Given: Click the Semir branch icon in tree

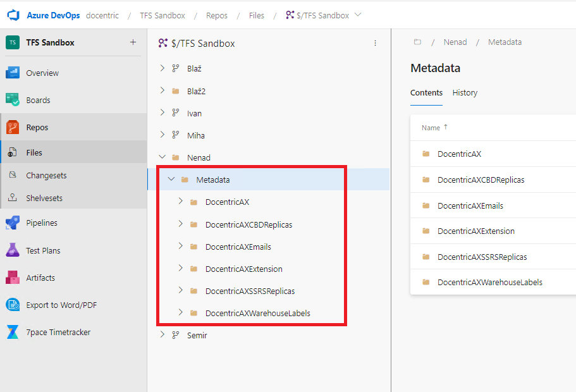Looking at the screenshot, I should tap(176, 335).
